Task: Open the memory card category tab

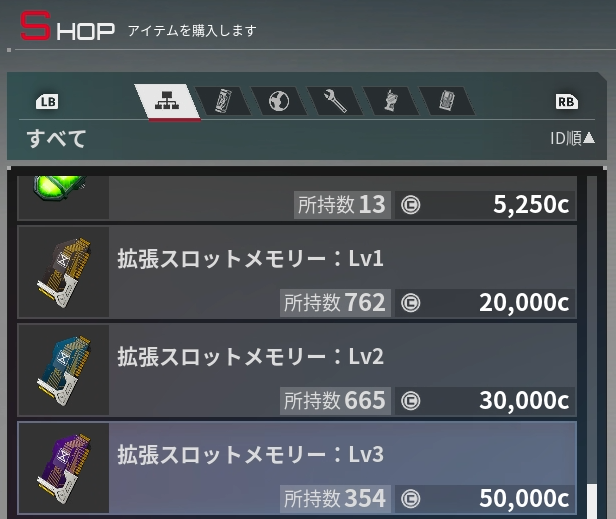Action: [447, 101]
